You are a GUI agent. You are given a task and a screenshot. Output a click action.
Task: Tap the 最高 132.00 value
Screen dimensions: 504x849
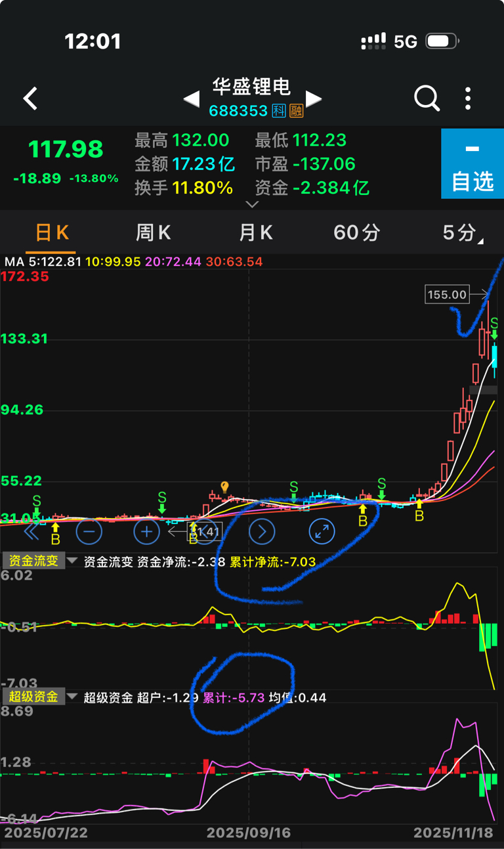(x=201, y=140)
